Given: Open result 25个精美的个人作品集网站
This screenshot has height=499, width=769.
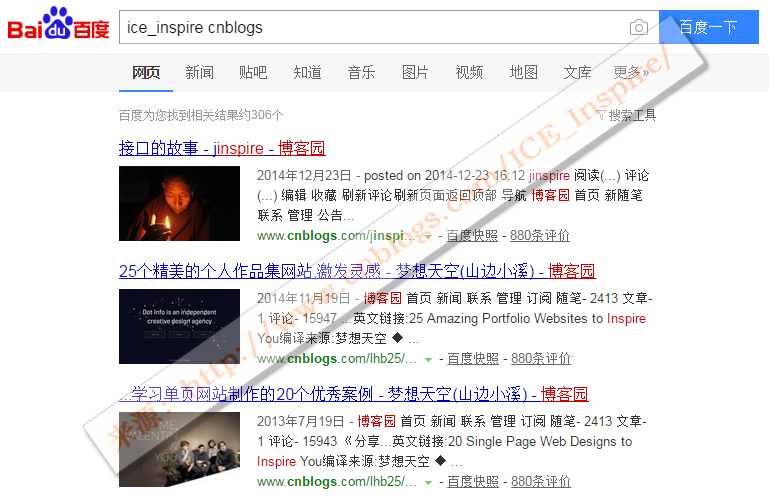Looking at the screenshot, I should tap(357, 271).
